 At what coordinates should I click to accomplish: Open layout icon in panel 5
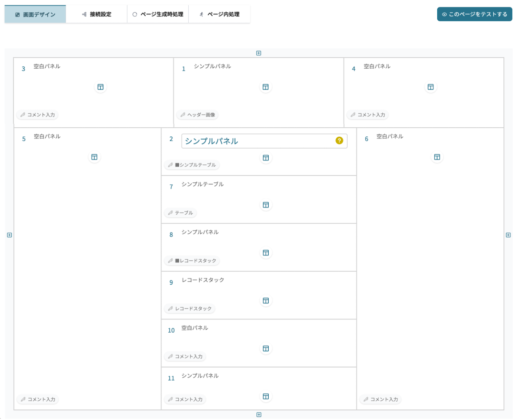(x=94, y=157)
